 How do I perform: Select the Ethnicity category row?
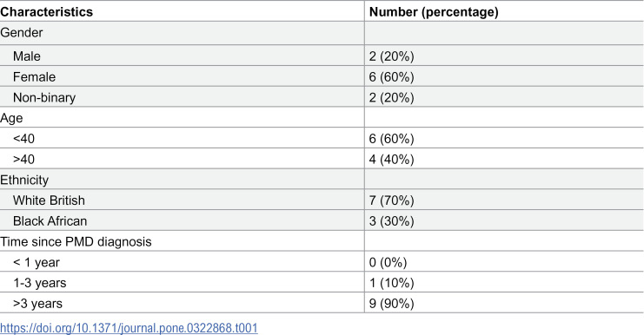point(322,180)
